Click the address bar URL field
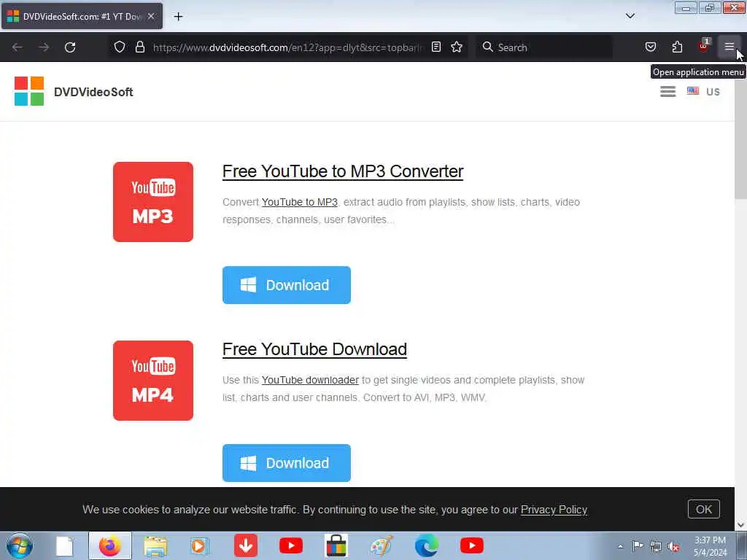Image resolution: width=747 pixels, height=560 pixels. [x=287, y=47]
